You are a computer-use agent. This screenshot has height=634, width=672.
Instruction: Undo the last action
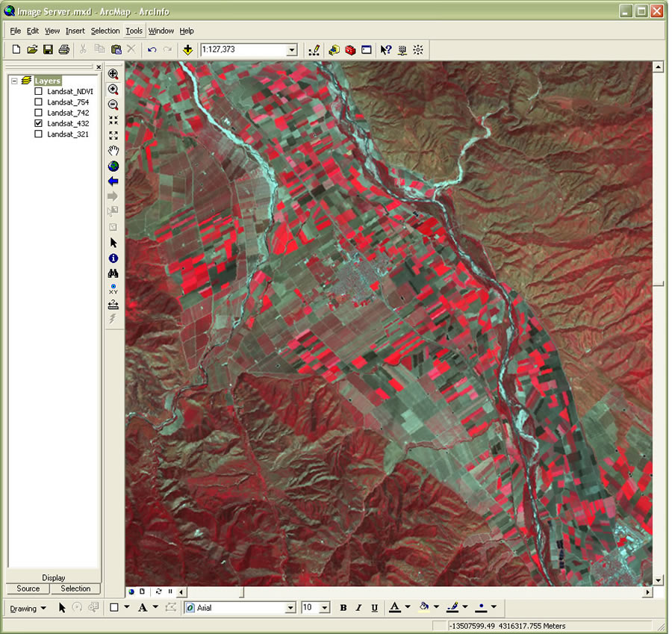[x=152, y=50]
